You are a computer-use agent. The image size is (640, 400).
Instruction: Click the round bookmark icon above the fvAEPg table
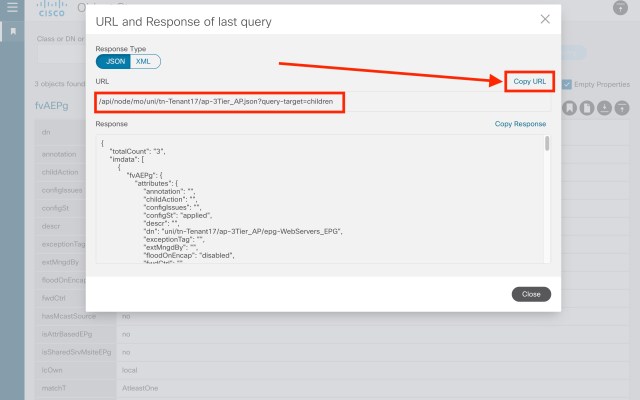point(569,107)
